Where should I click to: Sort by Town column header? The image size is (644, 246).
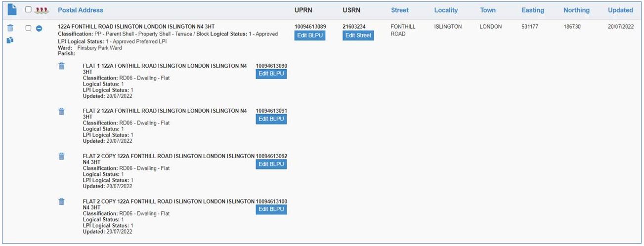[x=488, y=10]
